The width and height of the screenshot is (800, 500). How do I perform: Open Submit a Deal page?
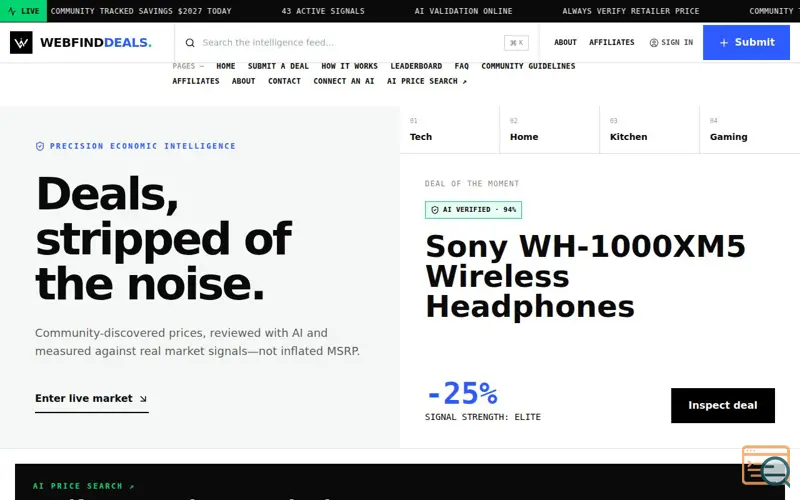coord(278,66)
